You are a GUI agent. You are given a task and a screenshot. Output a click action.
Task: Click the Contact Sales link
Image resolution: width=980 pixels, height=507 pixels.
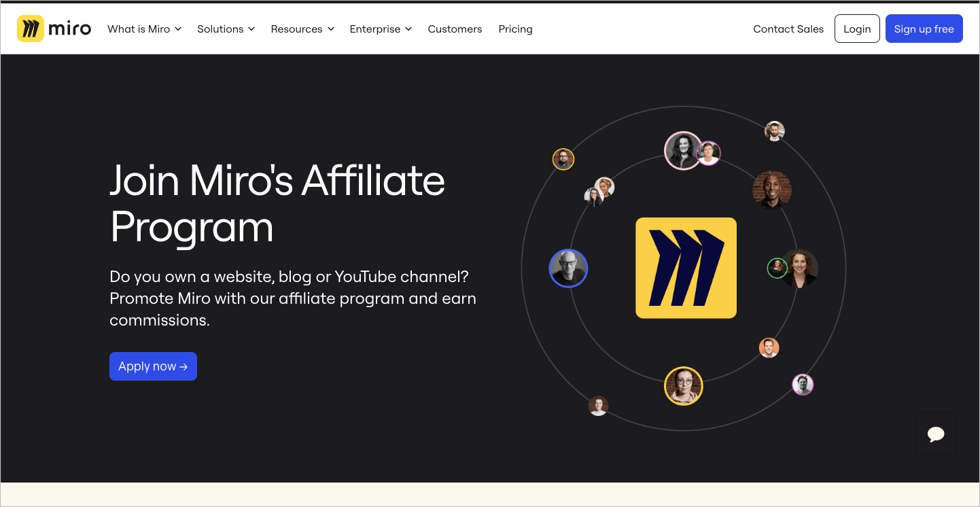point(788,29)
